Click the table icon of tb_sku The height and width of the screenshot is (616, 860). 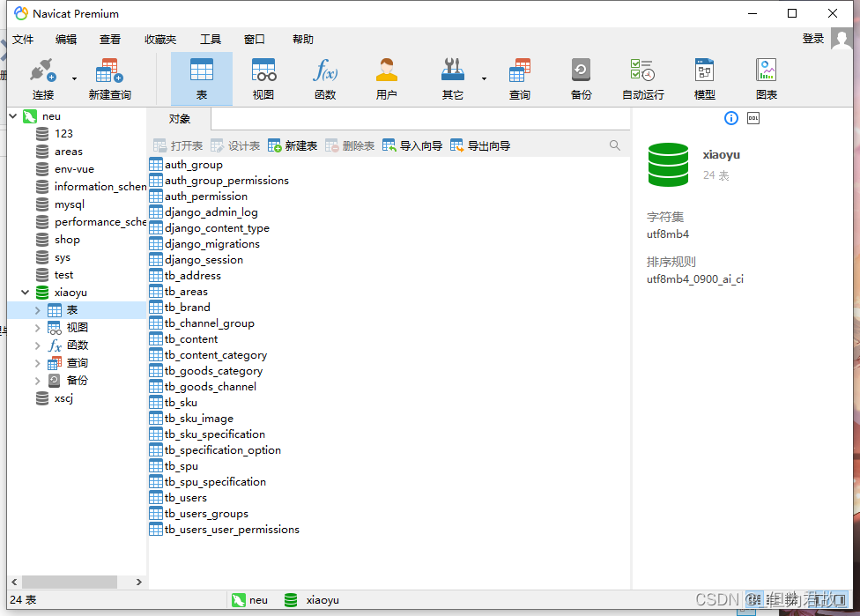[156, 403]
